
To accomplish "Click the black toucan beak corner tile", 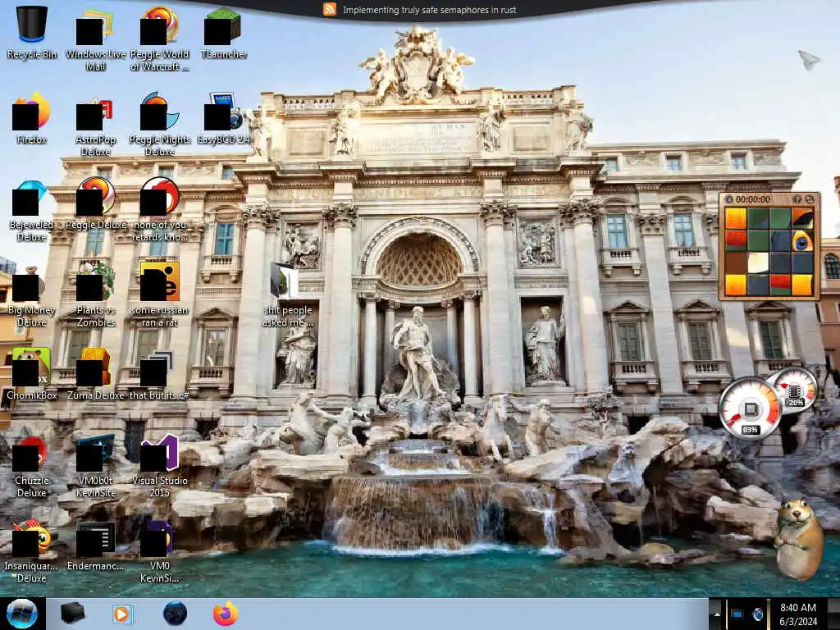I will click(x=802, y=218).
